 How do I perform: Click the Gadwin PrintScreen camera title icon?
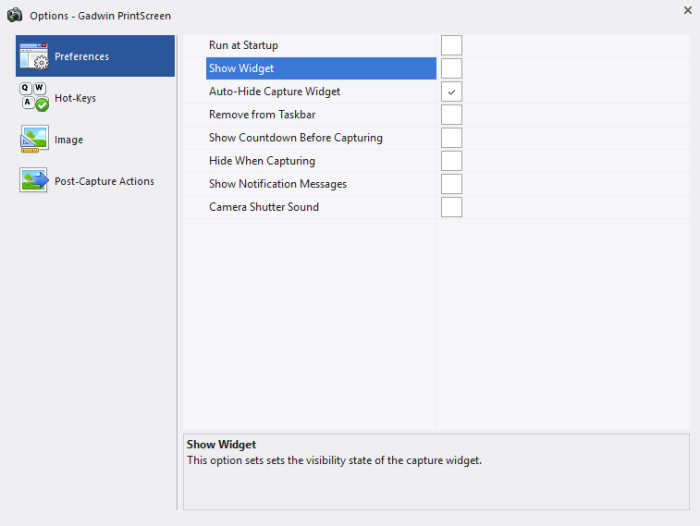15,15
